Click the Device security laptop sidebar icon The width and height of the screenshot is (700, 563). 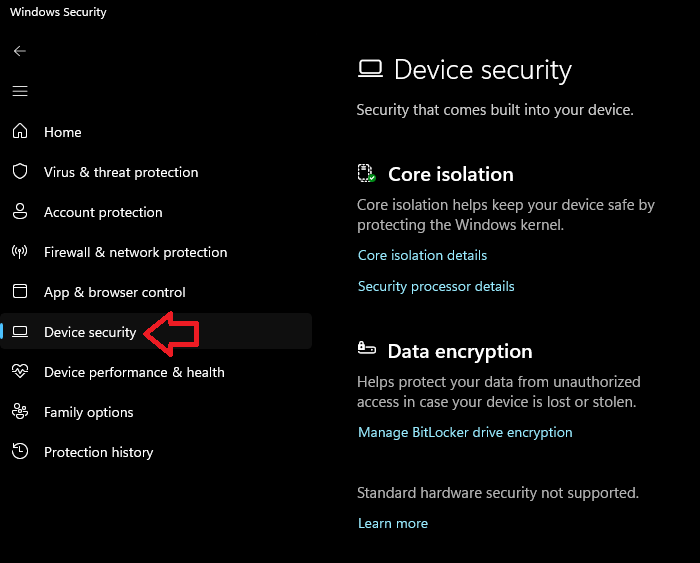20,332
